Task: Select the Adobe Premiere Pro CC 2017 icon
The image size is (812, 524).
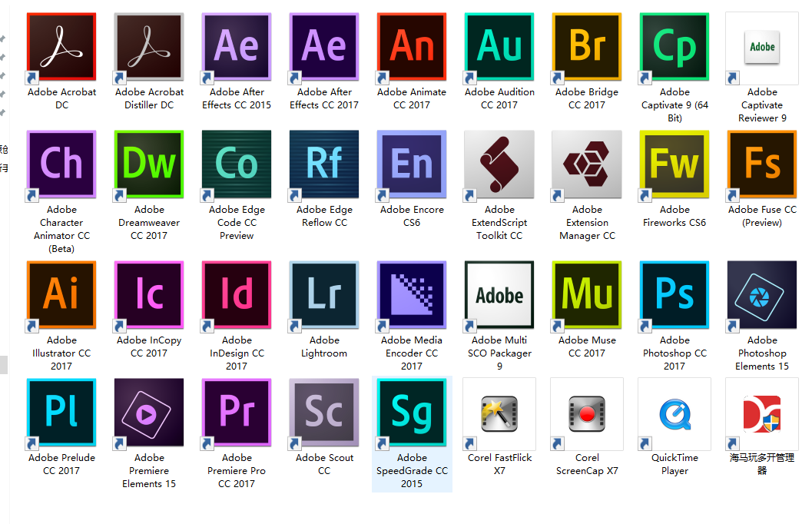Action: pyautogui.click(x=237, y=413)
